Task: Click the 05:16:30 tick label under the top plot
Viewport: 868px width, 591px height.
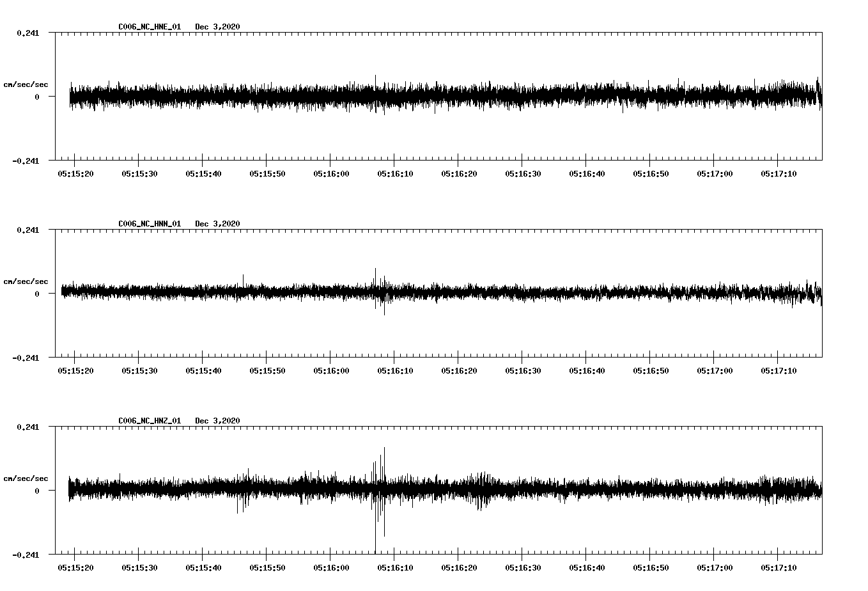Action: (524, 173)
